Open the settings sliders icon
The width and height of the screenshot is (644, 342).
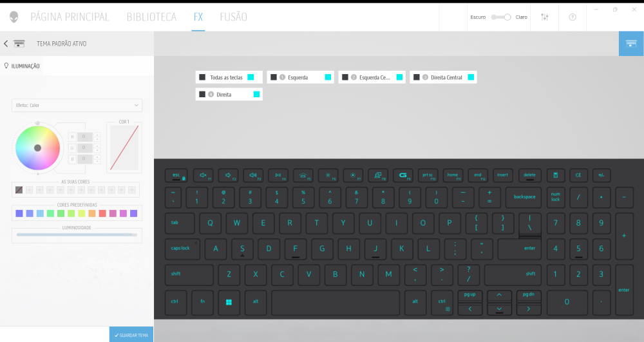pos(545,17)
